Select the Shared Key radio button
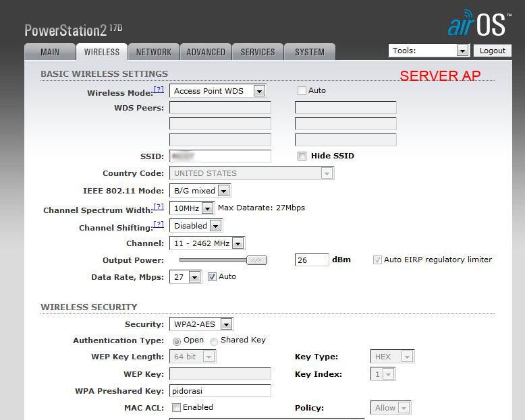This screenshot has width=525, height=420. click(x=214, y=341)
